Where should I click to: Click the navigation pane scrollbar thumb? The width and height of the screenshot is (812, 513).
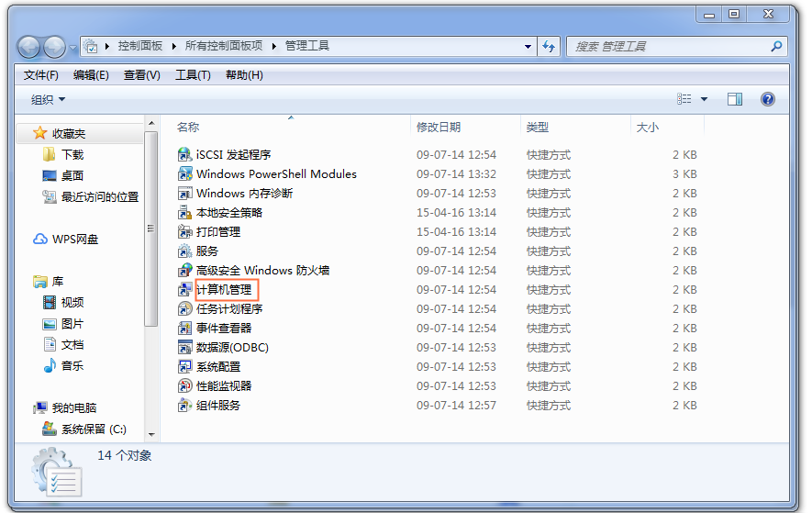pos(150,229)
